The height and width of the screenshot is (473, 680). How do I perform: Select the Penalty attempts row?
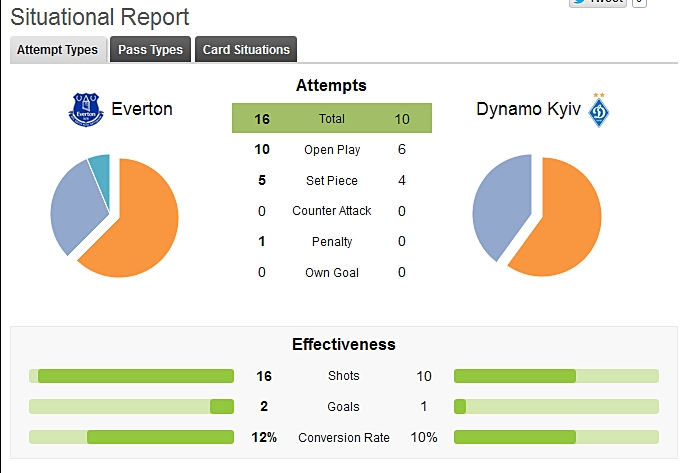pos(332,242)
